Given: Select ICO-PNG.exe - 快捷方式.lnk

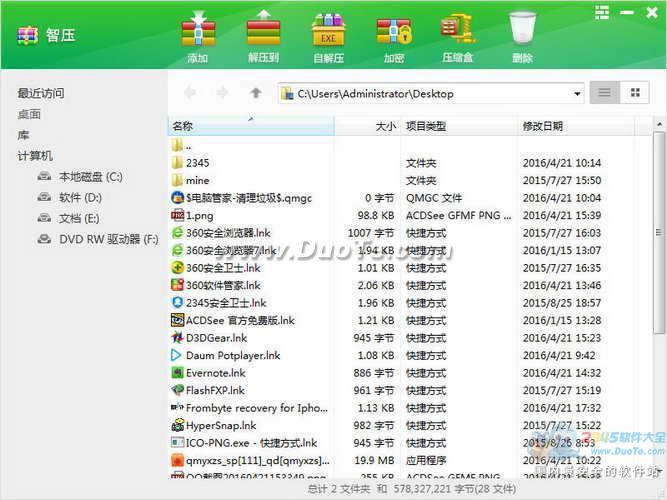Looking at the screenshot, I should point(244,443).
